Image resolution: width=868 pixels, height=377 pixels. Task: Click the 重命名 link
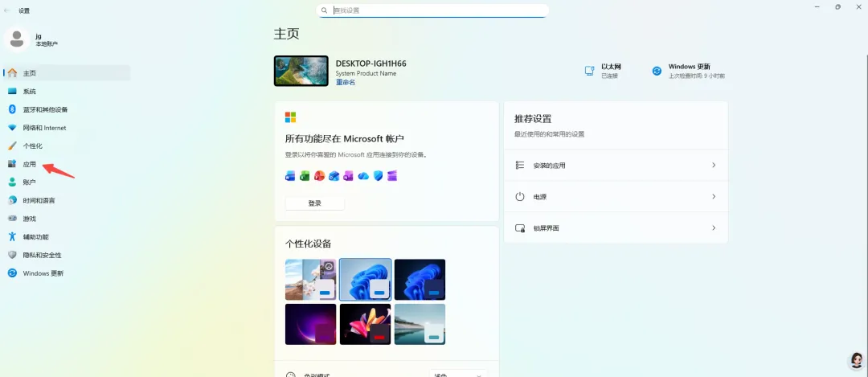(x=346, y=83)
